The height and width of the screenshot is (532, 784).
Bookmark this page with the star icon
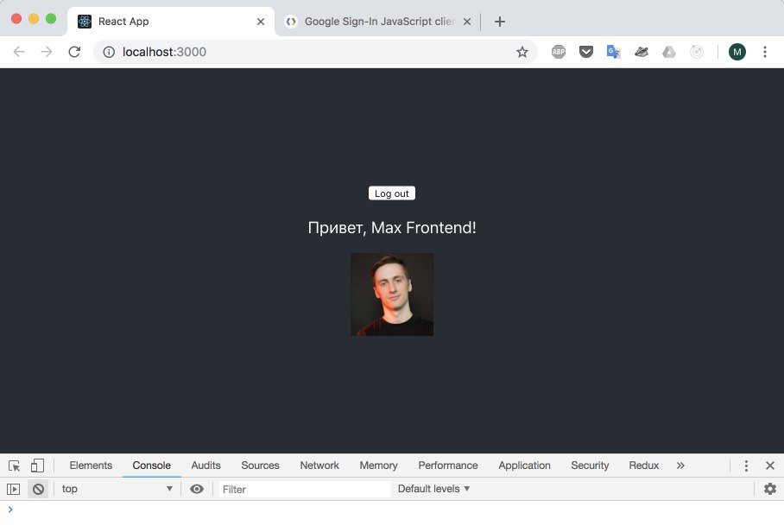522,52
